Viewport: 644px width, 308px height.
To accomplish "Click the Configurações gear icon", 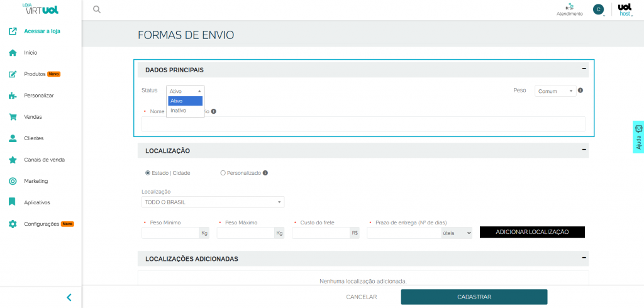I will click(x=13, y=224).
